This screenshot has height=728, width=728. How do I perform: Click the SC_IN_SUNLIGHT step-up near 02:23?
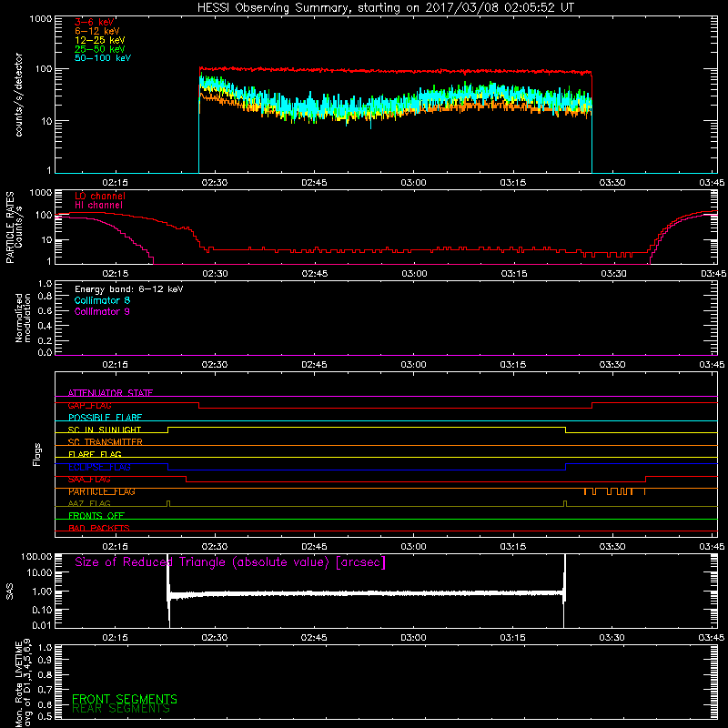(168, 430)
